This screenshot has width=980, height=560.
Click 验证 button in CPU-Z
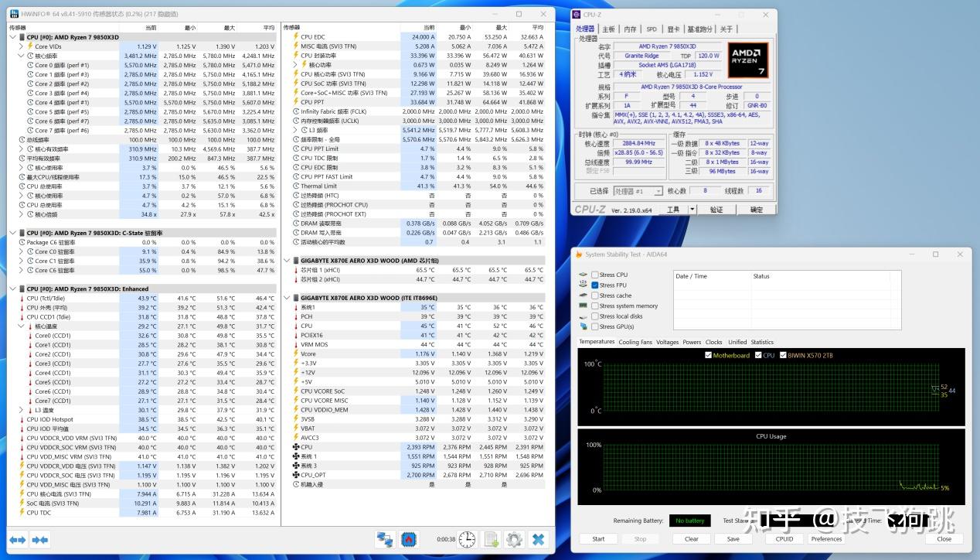716,210
